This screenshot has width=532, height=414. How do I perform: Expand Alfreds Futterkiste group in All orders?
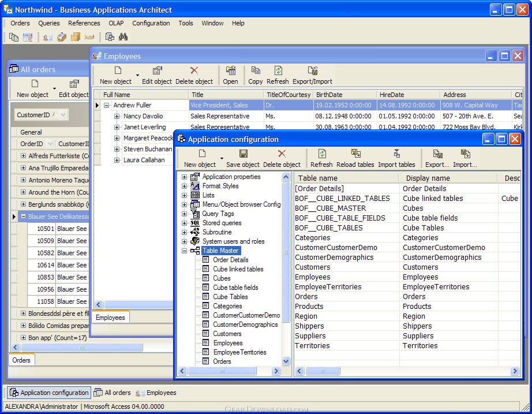pyautogui.click(x=23, y=155)
